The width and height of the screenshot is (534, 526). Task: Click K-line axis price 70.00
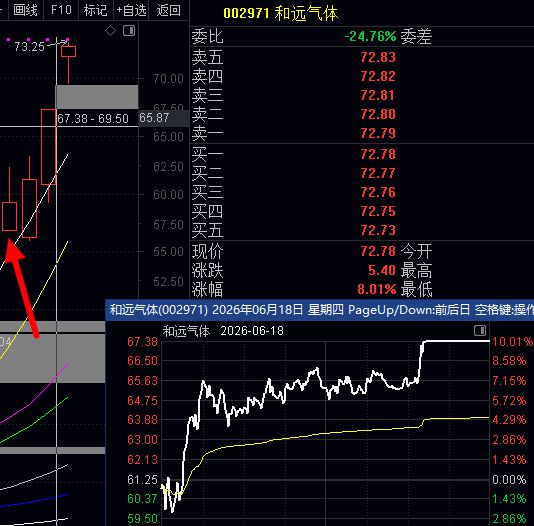(168, 79)
